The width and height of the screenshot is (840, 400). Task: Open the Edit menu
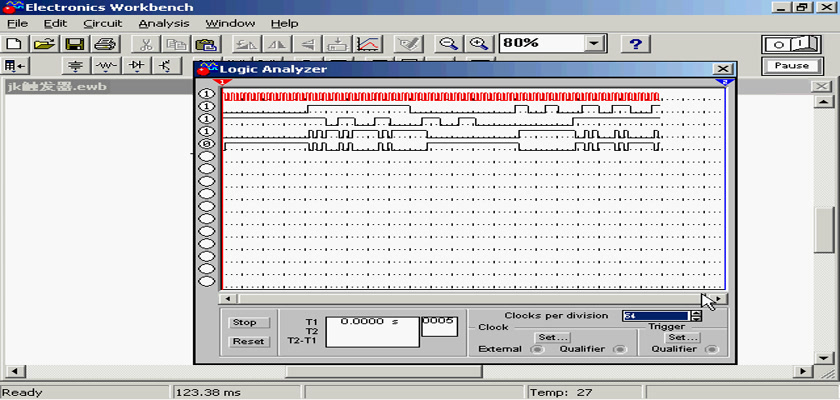pyautogui.click(x=55, y=24)
